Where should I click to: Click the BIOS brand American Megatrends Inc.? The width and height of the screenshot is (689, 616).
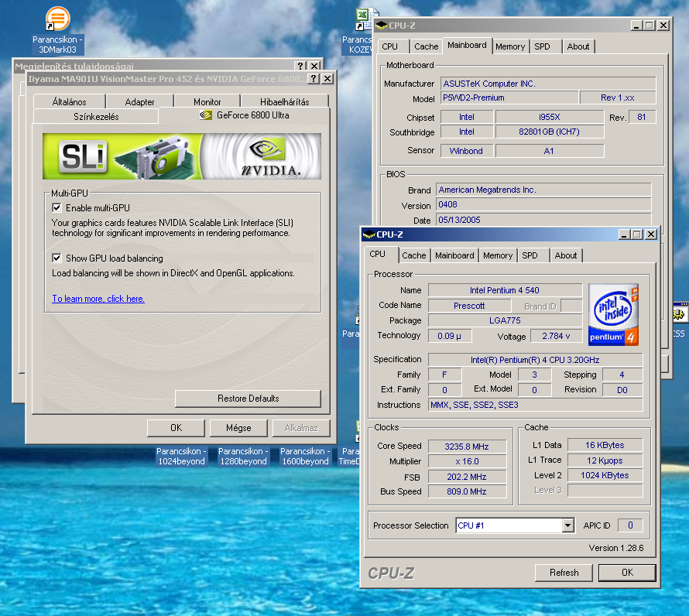[x=543, y=190]
